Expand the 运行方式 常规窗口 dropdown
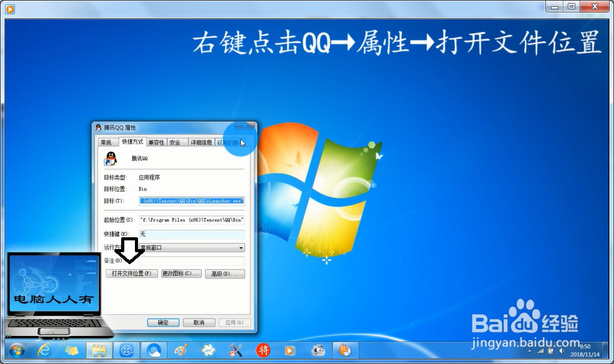 [192, 248]
